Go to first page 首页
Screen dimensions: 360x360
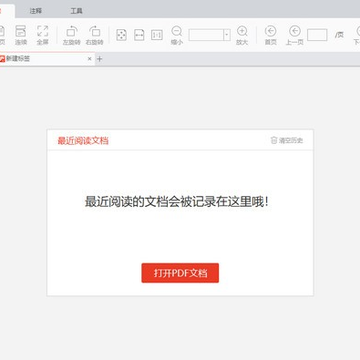point(271,35)
